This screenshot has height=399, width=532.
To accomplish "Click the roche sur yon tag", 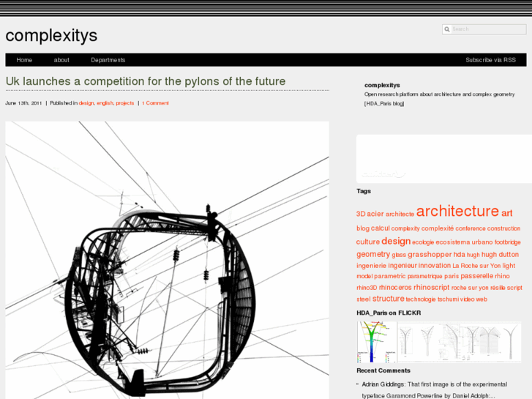I will tap(470, 288).
